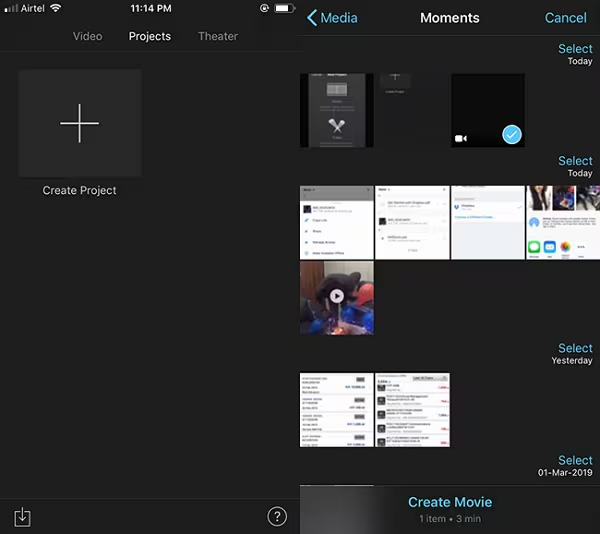600x534 pixels.
Task: Open the import download icon at bottom left
Action: click(22, 517)
